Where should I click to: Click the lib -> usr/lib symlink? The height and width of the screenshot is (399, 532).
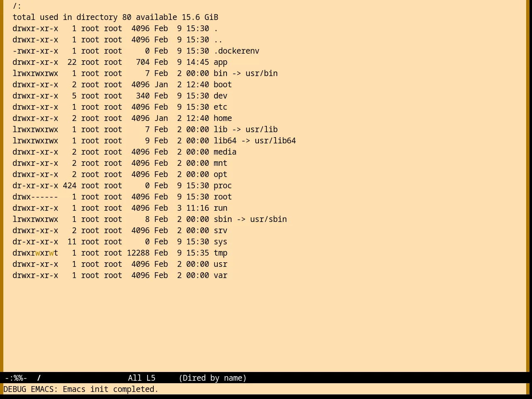246,129
